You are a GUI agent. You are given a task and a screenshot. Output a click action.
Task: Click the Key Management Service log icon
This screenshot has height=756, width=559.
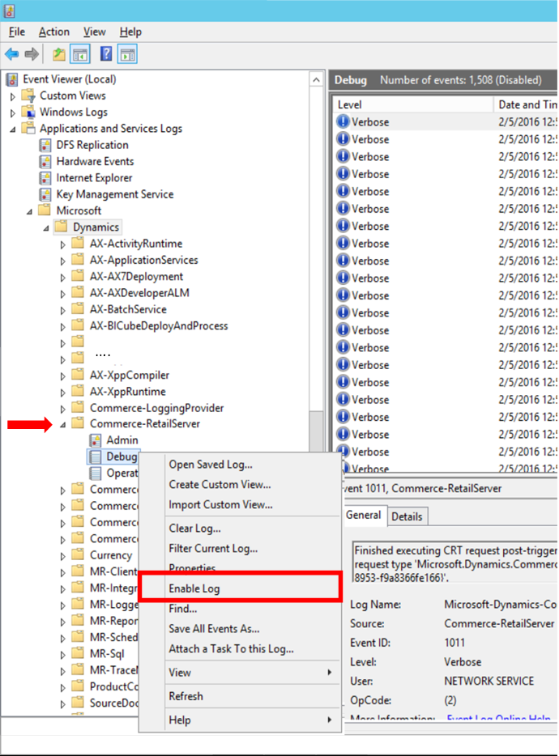tap(45, 194)
